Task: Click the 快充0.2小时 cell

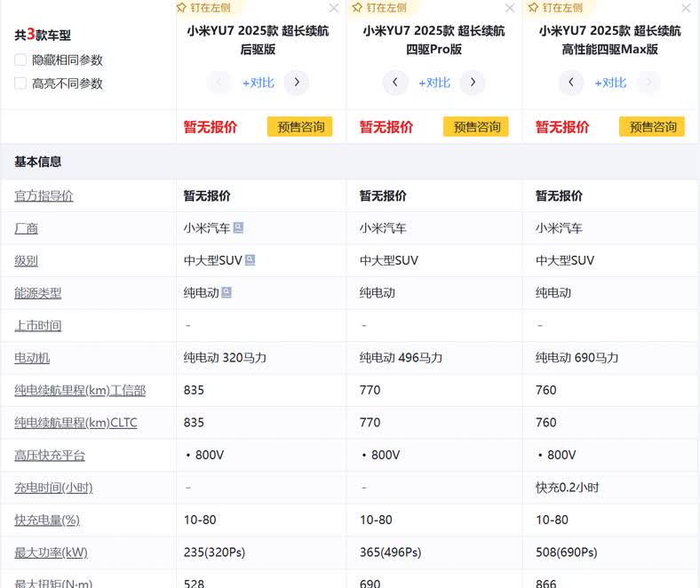Action: pos(567,488)
